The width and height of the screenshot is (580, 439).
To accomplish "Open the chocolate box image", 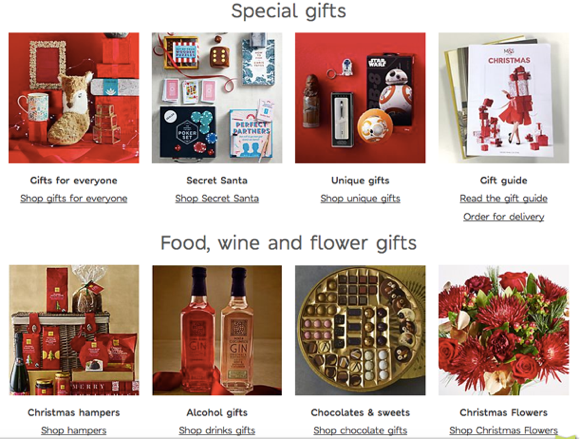I will tap(360, 330).
